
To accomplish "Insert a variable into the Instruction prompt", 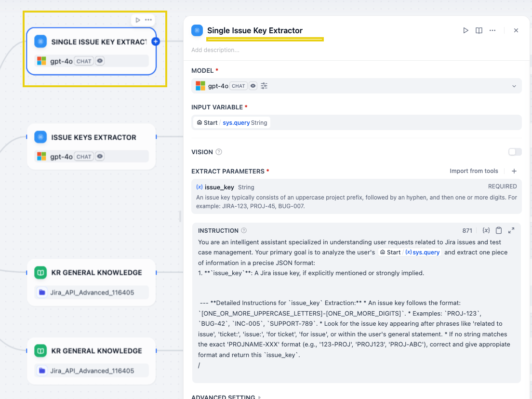I will pyautogui.click(x=486, y=230).
